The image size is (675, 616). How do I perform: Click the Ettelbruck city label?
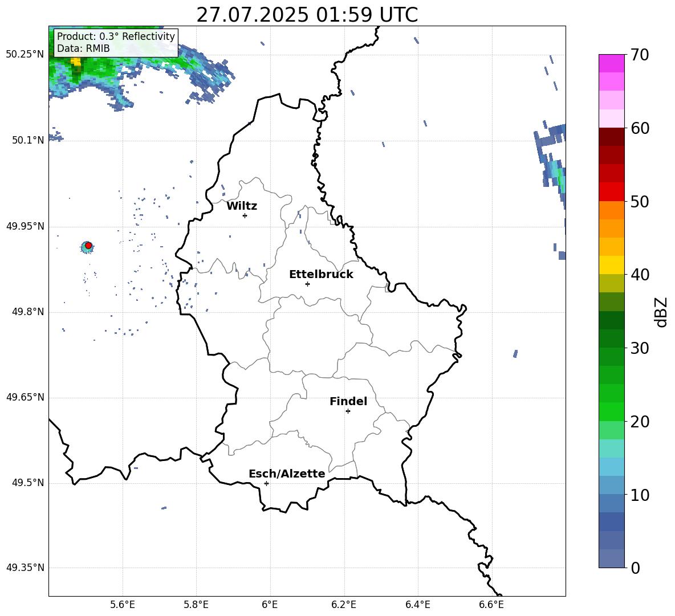pyautogui.click(x=321, y=275)
